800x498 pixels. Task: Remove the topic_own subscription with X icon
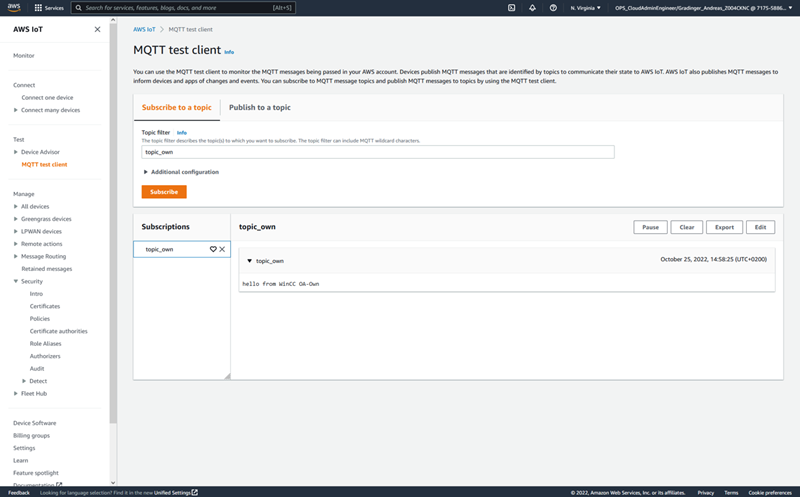point(222,249)
